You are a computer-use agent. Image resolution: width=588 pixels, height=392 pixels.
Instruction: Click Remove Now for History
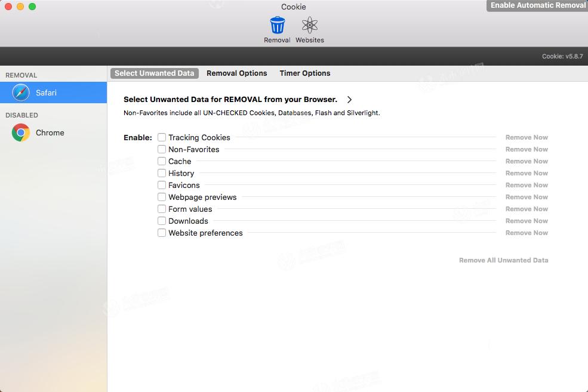pos(527,173)
